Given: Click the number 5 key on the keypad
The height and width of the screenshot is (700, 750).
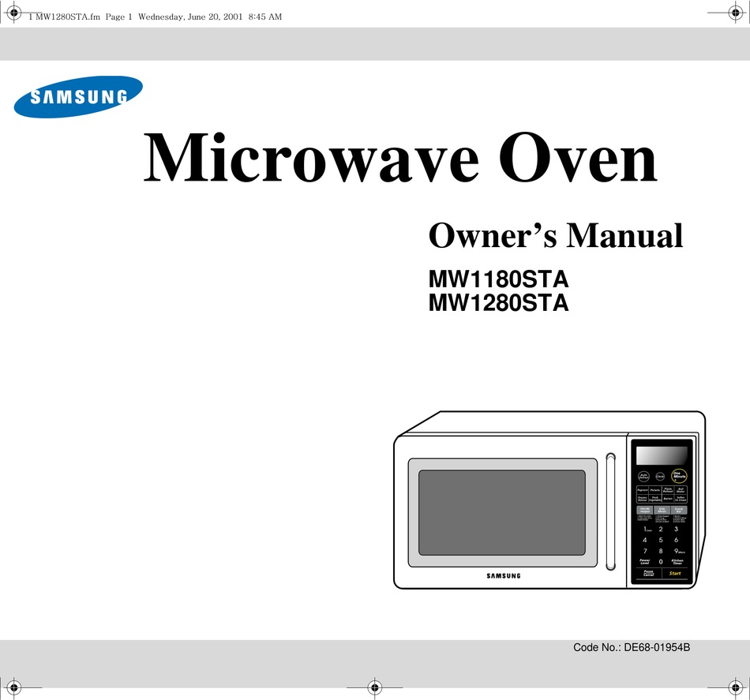Looking at the screenshot, I should [661, 540].
